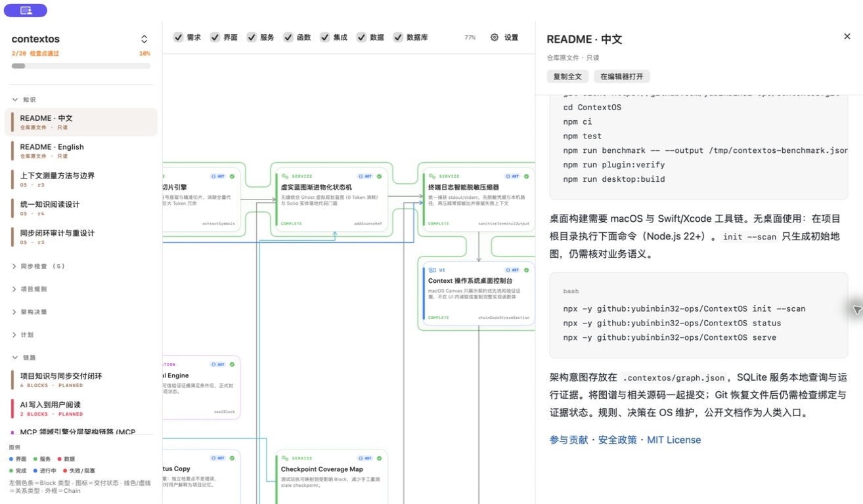The height and width of the screenshot is (504, 863).
Task: Click the '2/20 检查点通过' status text
Action: [35, 54]
